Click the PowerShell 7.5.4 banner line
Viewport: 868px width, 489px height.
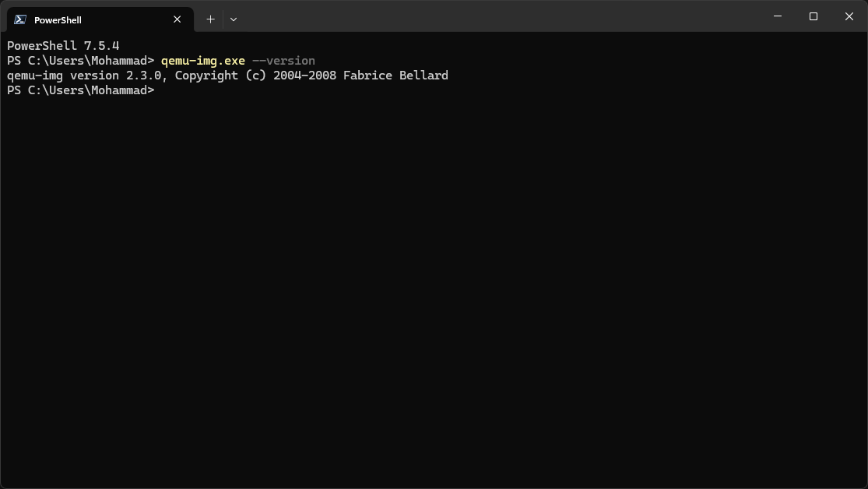63,46
